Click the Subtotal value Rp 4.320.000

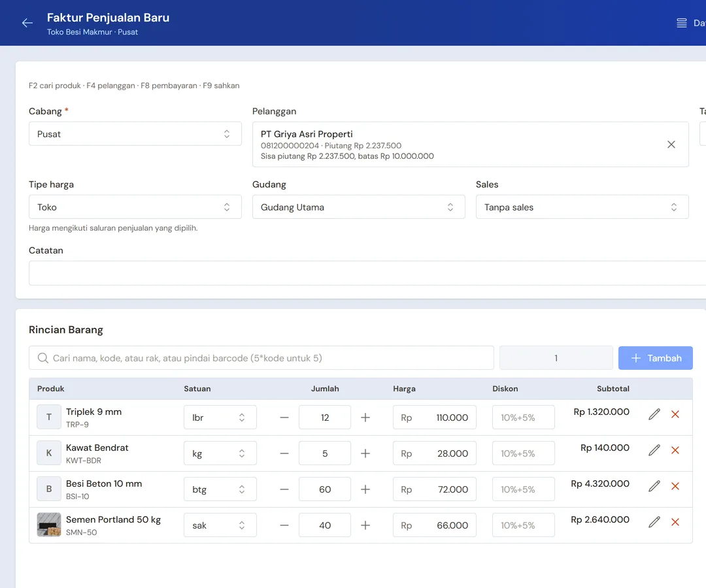point(600,483)
